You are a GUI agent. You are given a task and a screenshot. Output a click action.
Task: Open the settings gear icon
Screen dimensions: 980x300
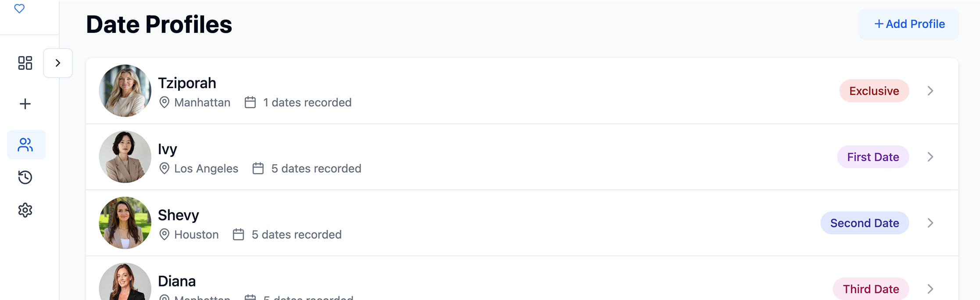coord(25,210)
